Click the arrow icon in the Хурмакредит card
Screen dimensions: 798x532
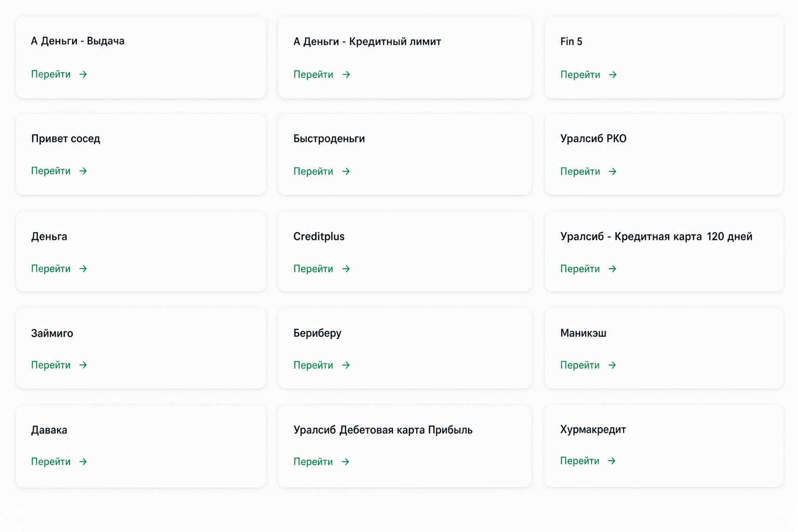(612, 461)
